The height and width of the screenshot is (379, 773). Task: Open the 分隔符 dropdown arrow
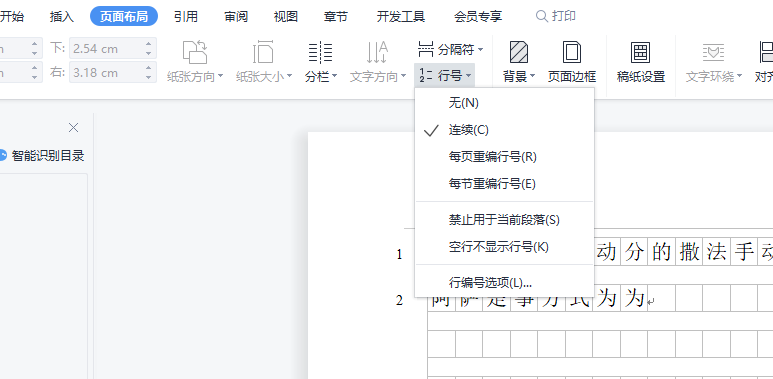pos(480,50)
